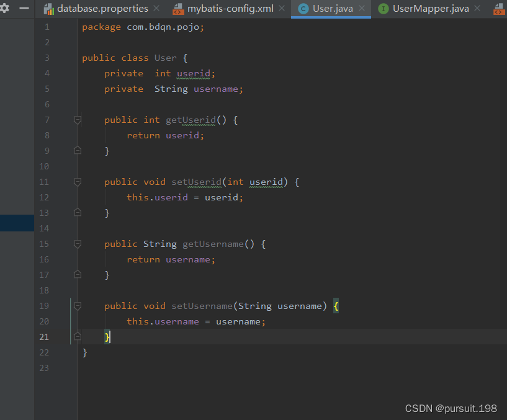
Task: Open the partially visible XML tab at far right
Action: coord(500,9)
